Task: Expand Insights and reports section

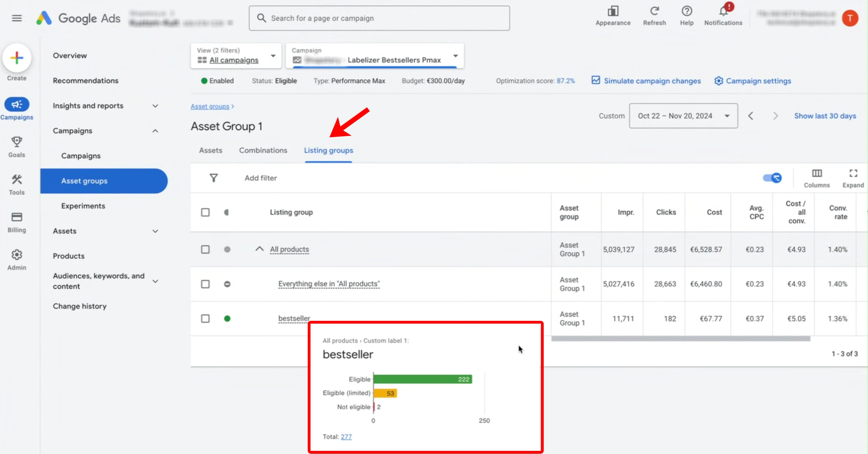Action: (155, 106)
